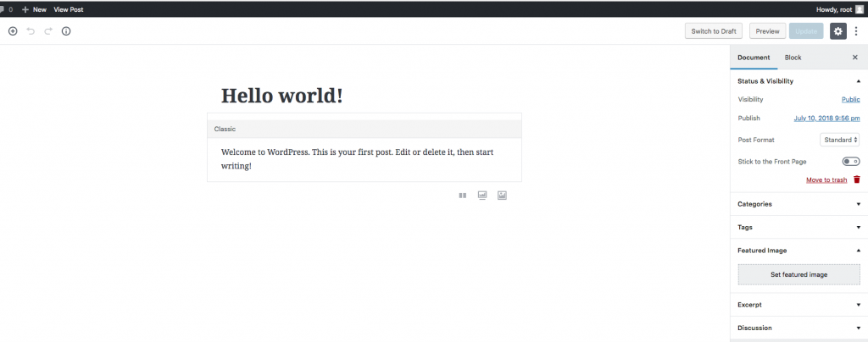Expand the Tags panel
The height and width of the screenshot is (342, 868).
pyautogui.click(x=798, y=227)
